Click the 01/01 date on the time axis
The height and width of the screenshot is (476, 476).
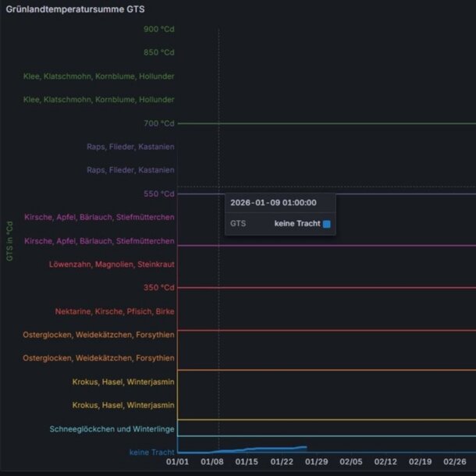(178, 463)
